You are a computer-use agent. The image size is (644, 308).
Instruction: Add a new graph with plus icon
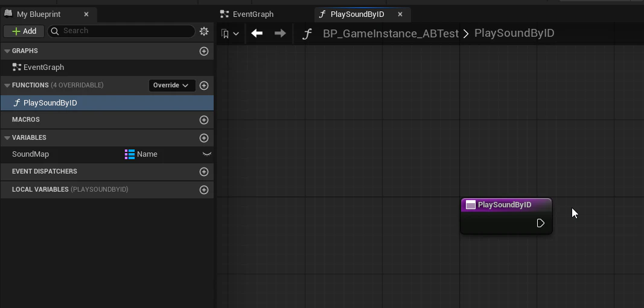pos(204,51)
